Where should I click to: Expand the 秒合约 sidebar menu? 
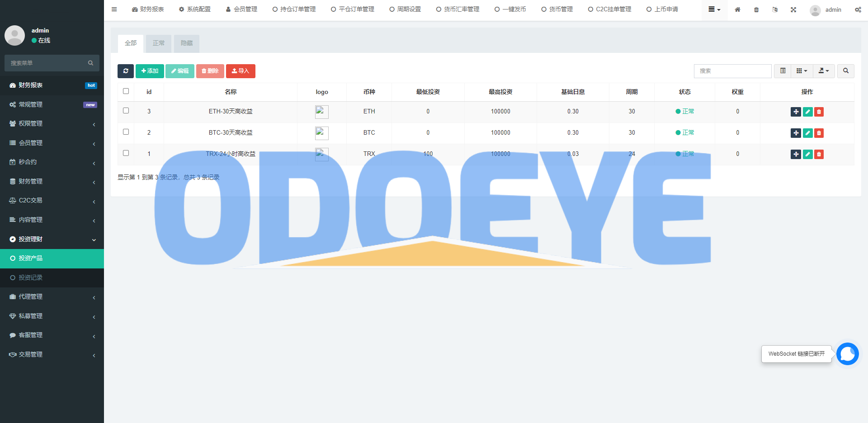click(x=52, y=162)
